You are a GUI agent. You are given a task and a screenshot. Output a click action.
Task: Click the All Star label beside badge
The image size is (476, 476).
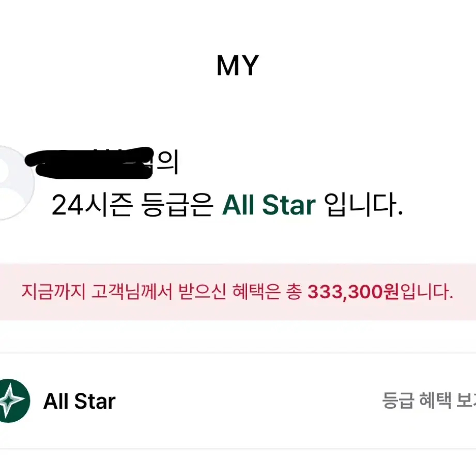[79, 402]
